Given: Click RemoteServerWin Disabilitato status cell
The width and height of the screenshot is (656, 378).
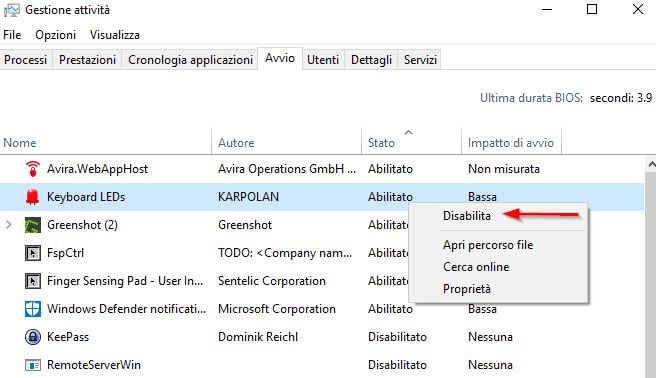Looking at the screenshot, I should click(x=397, y=365).
